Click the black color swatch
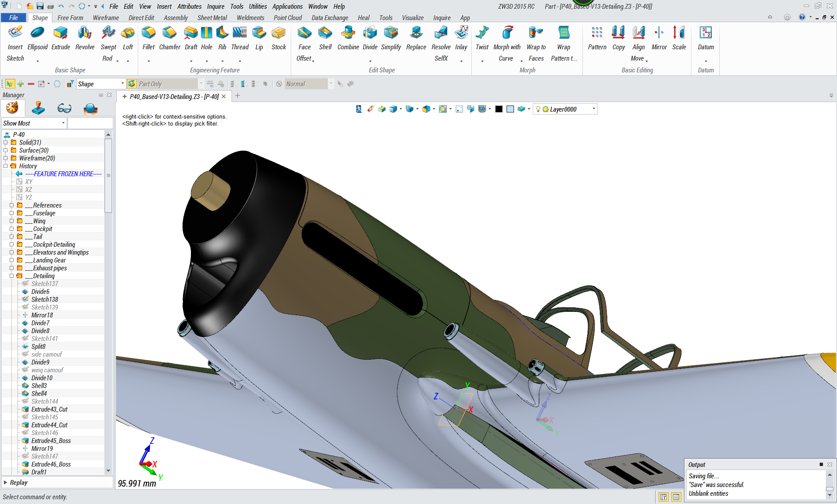Viewport: 837px width, 504px height. (x=499, y=109)
